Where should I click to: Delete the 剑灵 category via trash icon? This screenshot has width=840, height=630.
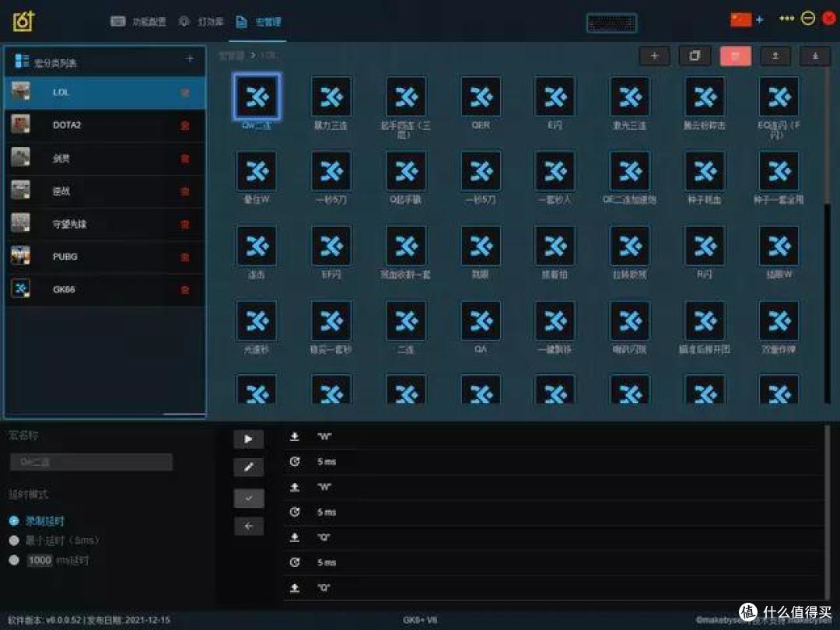[x=185, y=159]
